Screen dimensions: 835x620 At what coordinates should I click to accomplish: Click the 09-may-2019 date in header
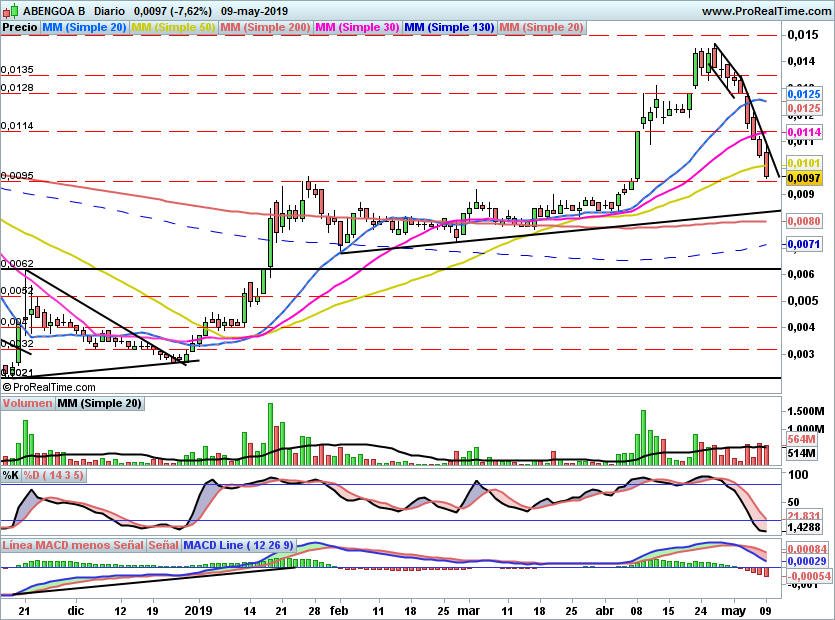[x=255, y=11]
